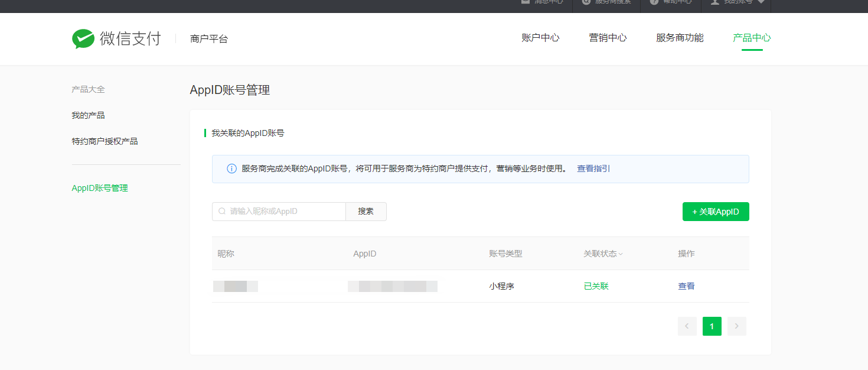Select AppID账号管理 in the sidebar
Screen dimensions: 868x370
point(100,188)
